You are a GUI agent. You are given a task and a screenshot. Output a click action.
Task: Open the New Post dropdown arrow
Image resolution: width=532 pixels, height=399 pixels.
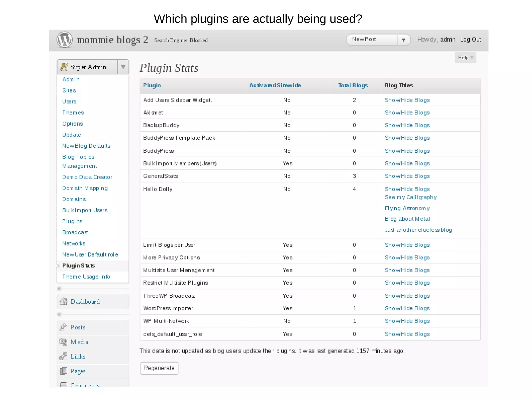pos(404,40)
